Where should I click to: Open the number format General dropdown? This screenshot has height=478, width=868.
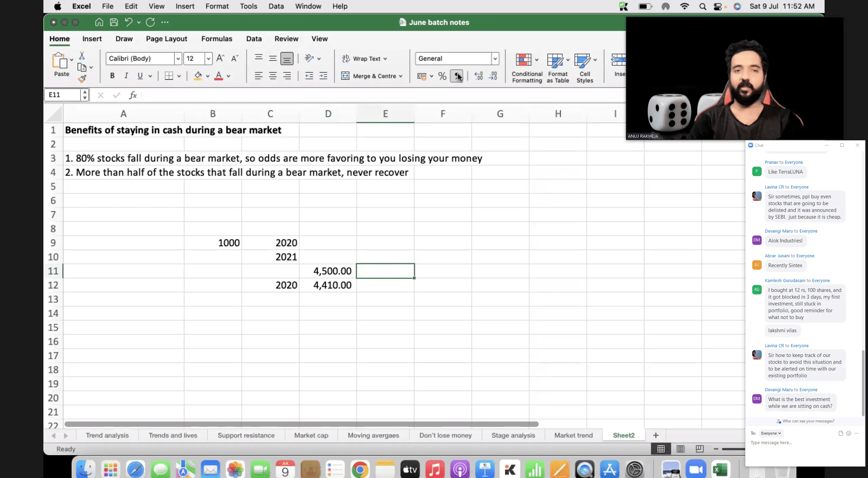click(495, 59)
